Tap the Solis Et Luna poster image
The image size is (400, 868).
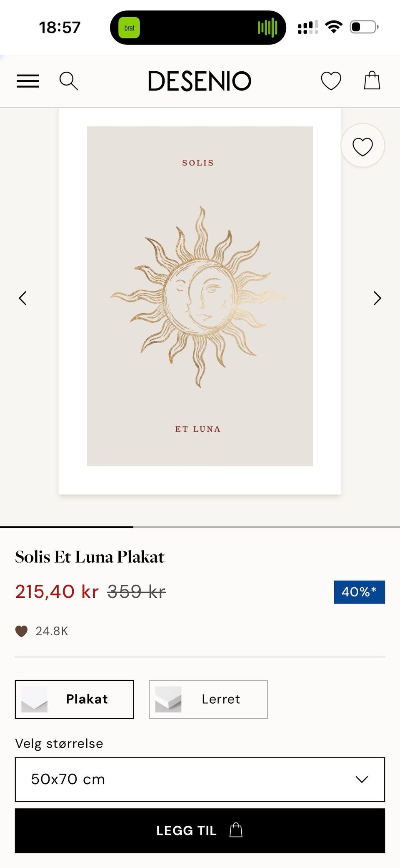pos(200,296)
